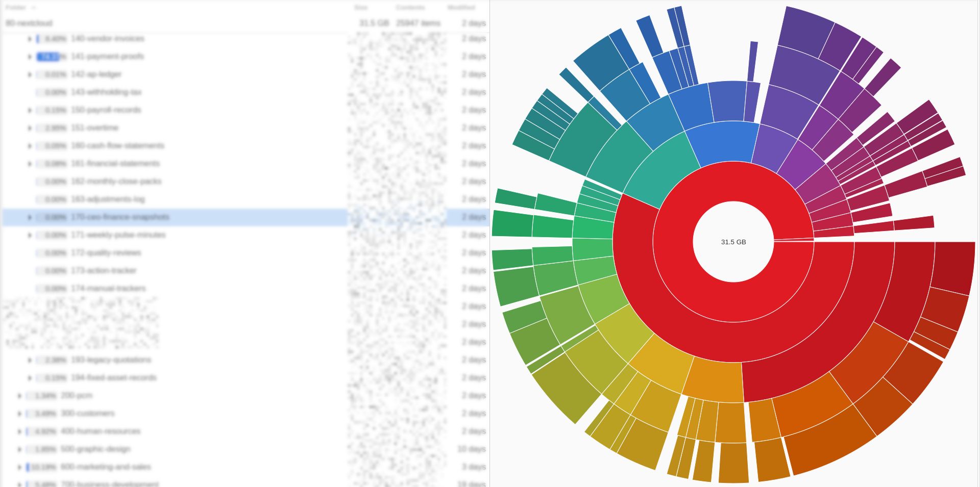The height and width of the screenshot is (487, 980).
Task: Click the 141-payment-proofs blue percentage bar
Action: (x=47, y=57)
